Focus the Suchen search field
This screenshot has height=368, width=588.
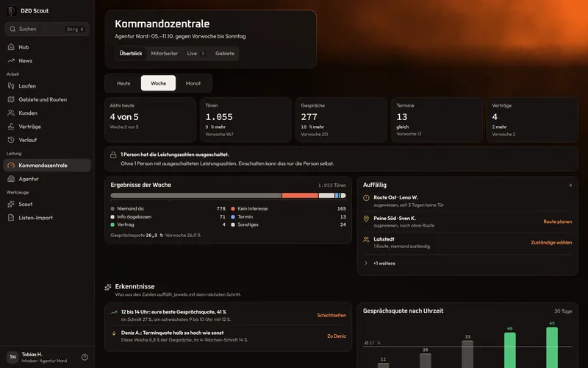coord(47,29)
